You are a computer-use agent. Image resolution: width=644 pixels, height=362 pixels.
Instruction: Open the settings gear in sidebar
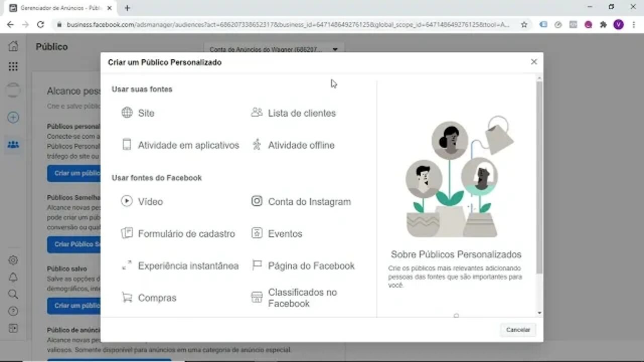(14, 260)
